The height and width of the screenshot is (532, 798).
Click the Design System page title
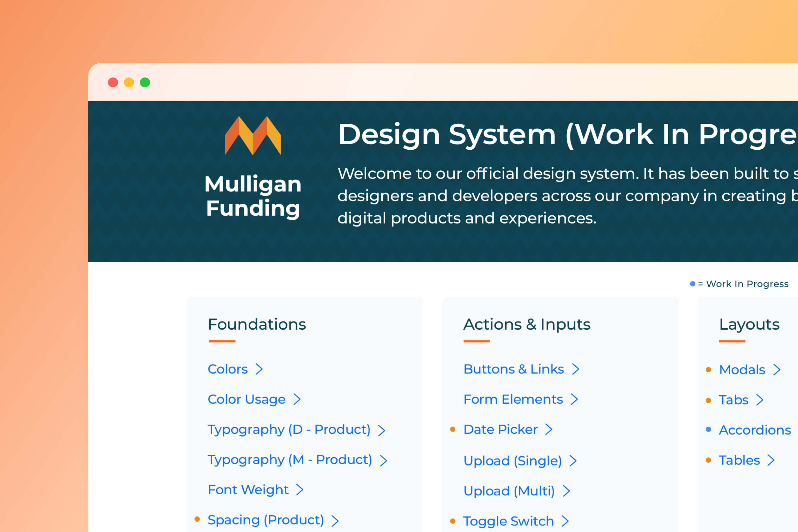(x=568, y=135)
